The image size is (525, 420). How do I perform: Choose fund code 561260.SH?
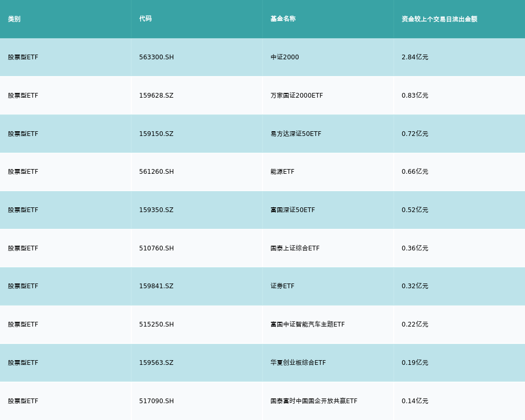tap(156, 172)
